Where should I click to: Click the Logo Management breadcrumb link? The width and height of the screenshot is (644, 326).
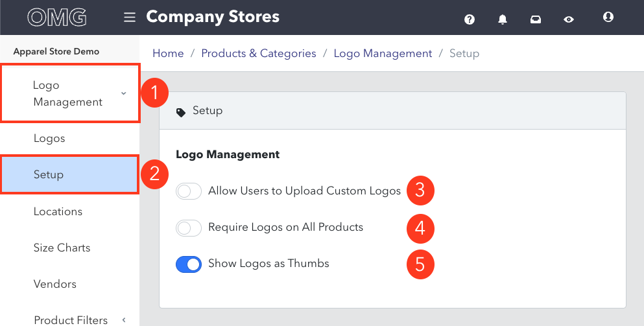point(383,53)
